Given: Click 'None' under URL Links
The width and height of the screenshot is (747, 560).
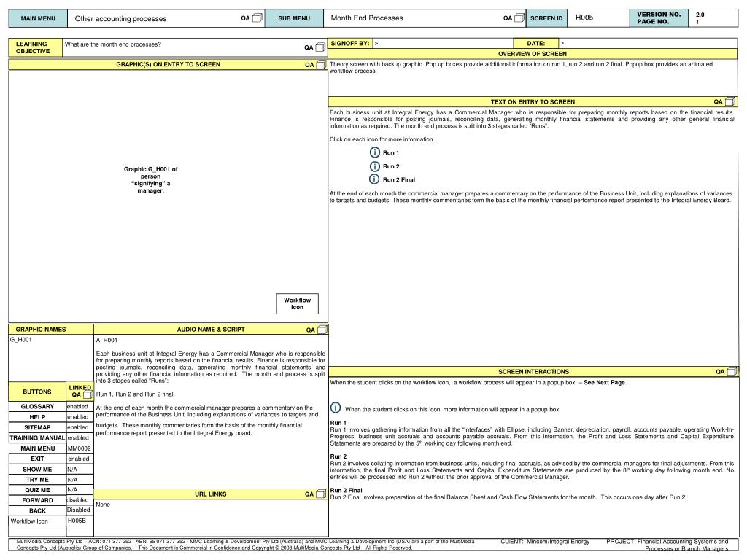Looking at the screenshot, I should coord(103,505).
